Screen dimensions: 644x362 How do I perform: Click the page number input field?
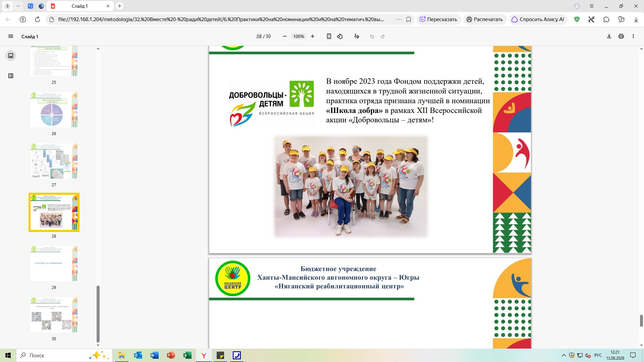259,36
